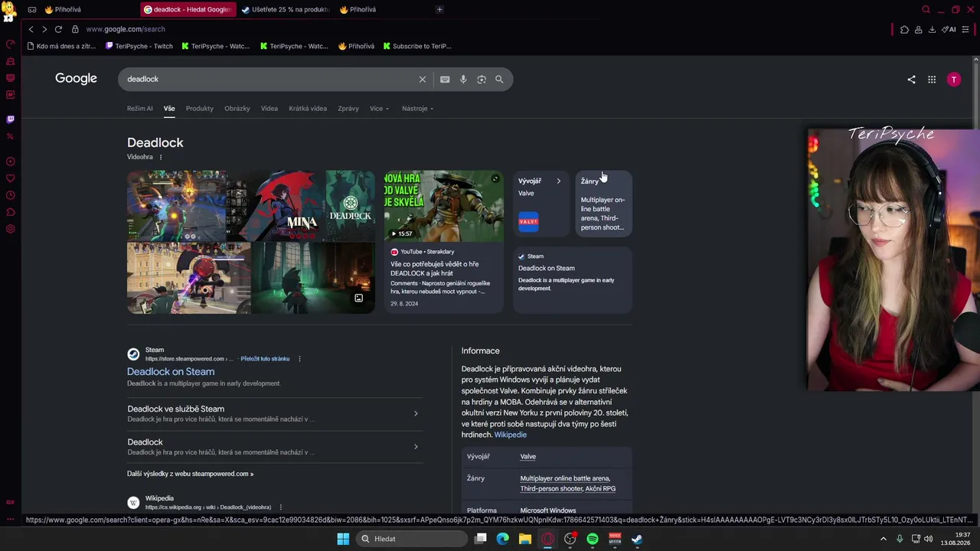980x551 pixels.
Task: Submit search with the magnifier icon
Action: (499, 79)
